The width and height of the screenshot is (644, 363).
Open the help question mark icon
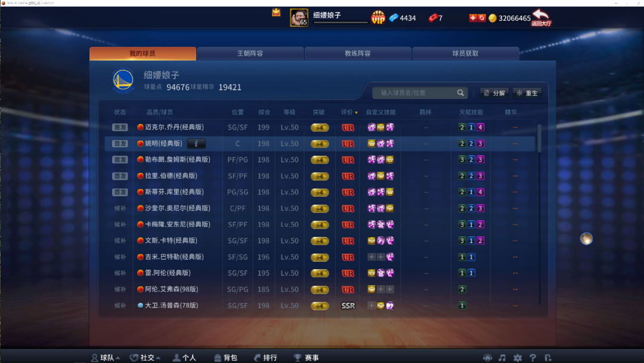click(532, 358)
